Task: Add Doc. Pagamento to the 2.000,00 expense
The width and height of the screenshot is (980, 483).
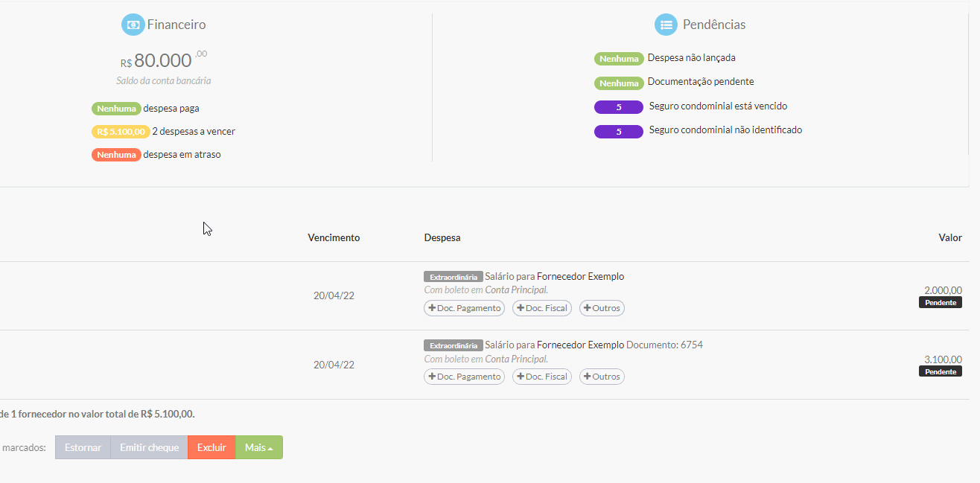Action: click(464, 308)
